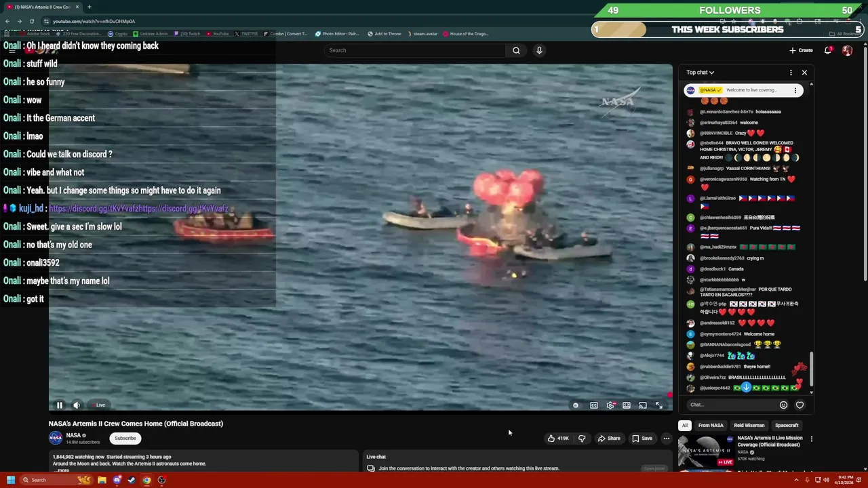868x488 pixels.
Task: Open the Linktree Admin bookmark
Action: 151,34
